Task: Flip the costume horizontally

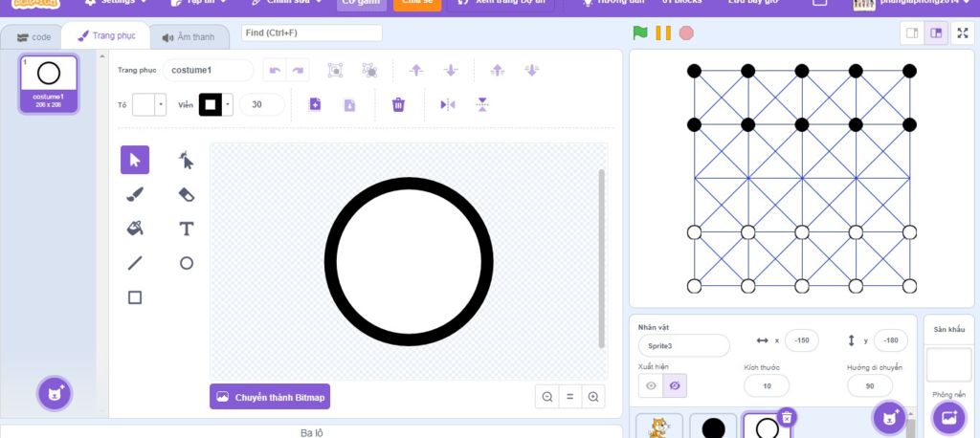Action: coord(448,104)
